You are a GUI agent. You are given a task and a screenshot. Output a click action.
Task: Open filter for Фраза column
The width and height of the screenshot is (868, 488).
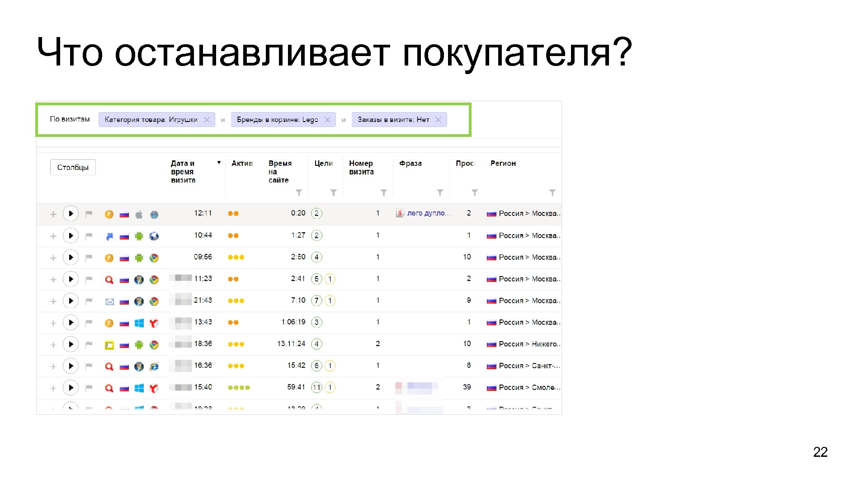pos(440,193)
